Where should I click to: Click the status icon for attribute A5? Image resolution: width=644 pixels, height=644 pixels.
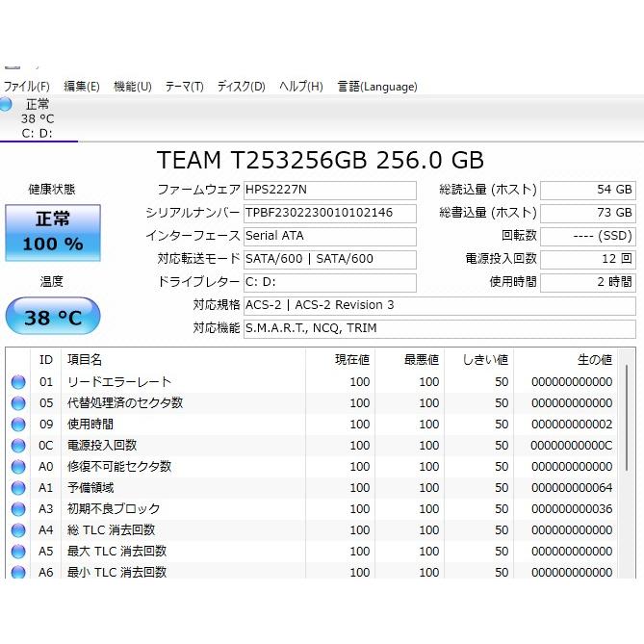click(x=18, y=552)
